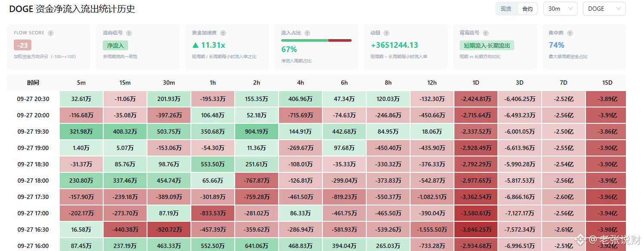Switch to 现货 mode
Viewport: 644px width, 251px height.
click(506, 9)
